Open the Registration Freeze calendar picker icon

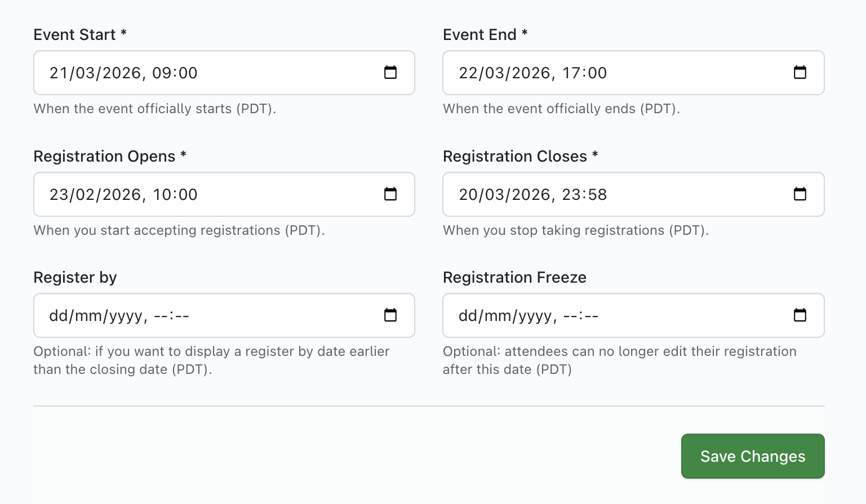point(800,315)
